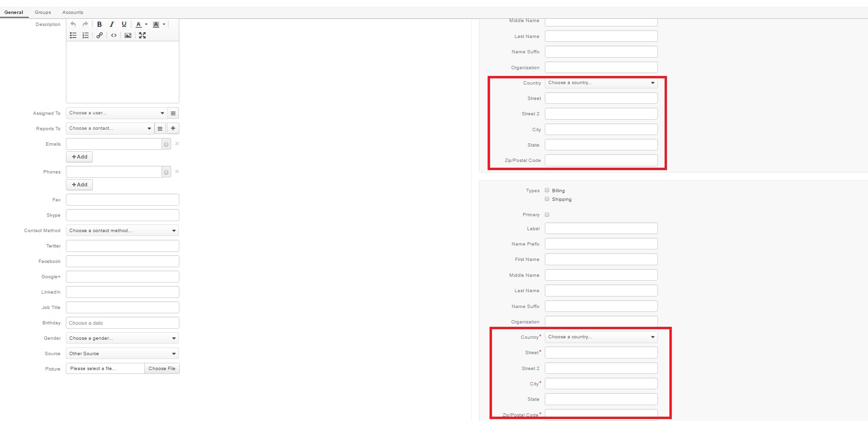Check the Shipping address type
This screenshot has width=868, height=421.
click(x=547, y=199)
